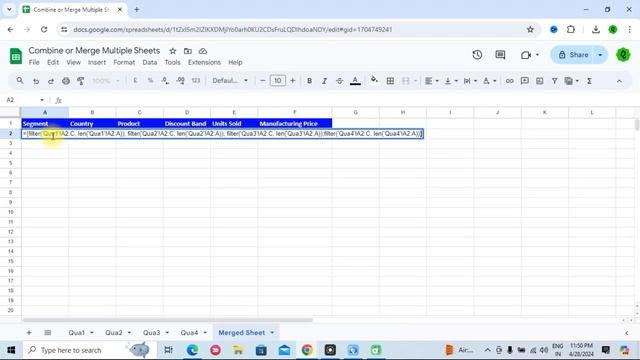Viewport: 640px width, 360px height.
Task: Open the zoom level dropdown
Action: point(105,81)
